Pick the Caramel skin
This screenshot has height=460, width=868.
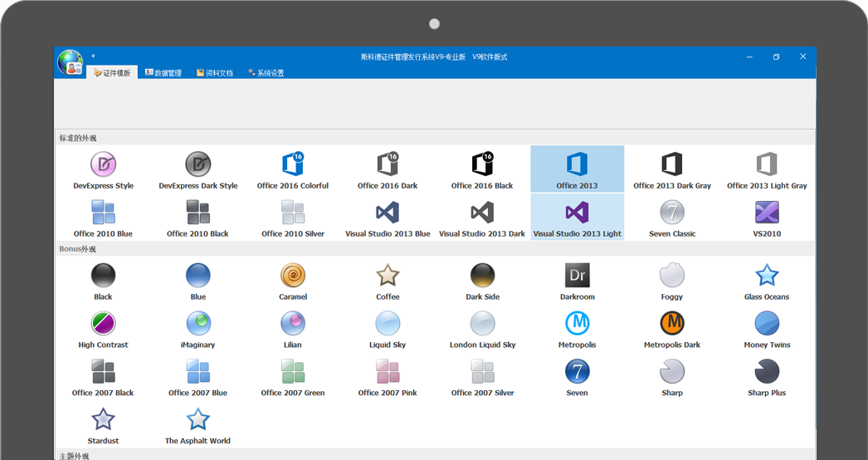(293, 281)
